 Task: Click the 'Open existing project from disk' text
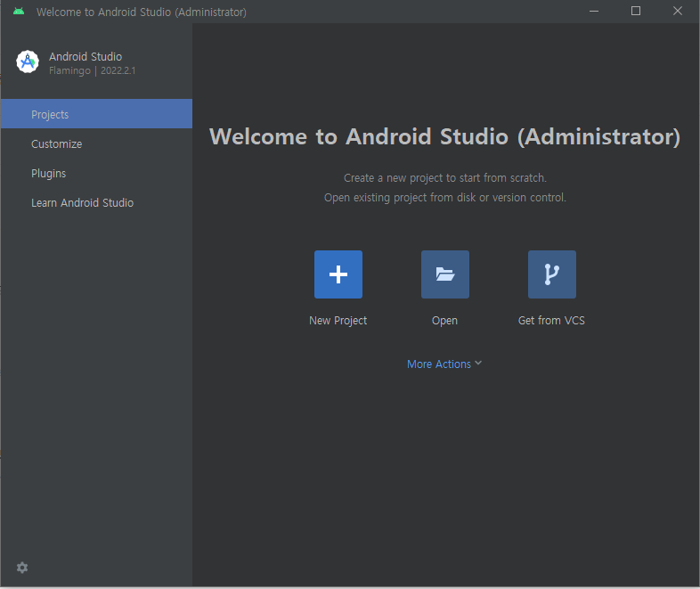coord(445,198)
